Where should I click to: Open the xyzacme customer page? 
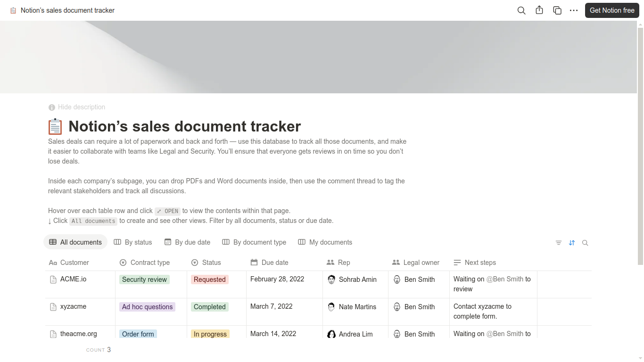(73, 306)
